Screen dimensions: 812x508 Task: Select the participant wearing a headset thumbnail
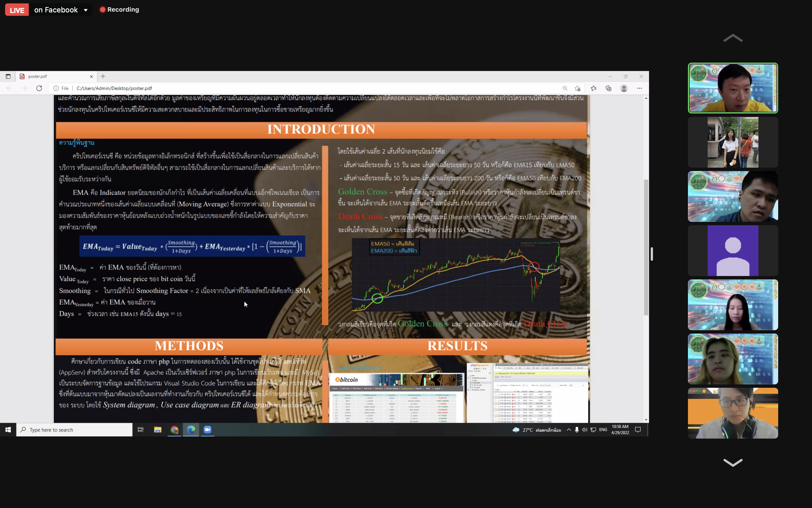[733, 413]
